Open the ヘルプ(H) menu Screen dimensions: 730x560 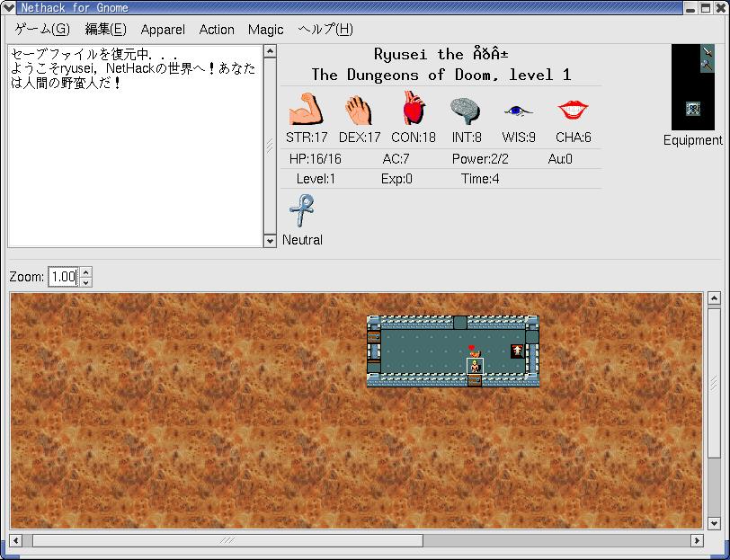(x=325, y=30)
